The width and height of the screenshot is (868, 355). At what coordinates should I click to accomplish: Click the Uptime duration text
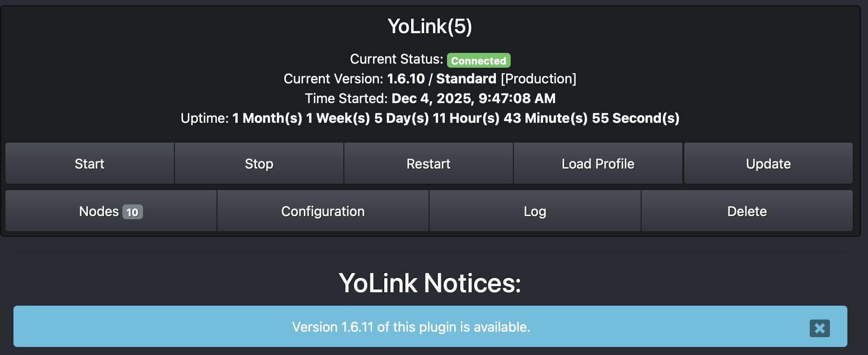(x=456, y=118)
